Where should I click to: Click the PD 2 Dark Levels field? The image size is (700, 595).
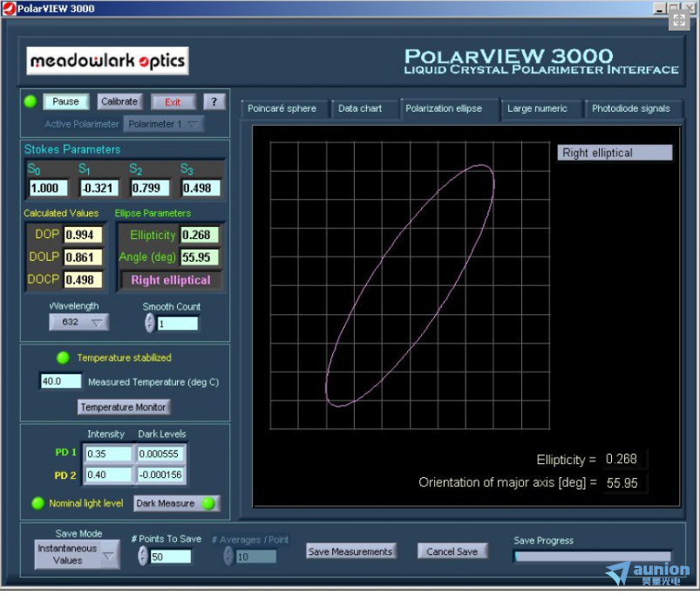click(160, 476)
